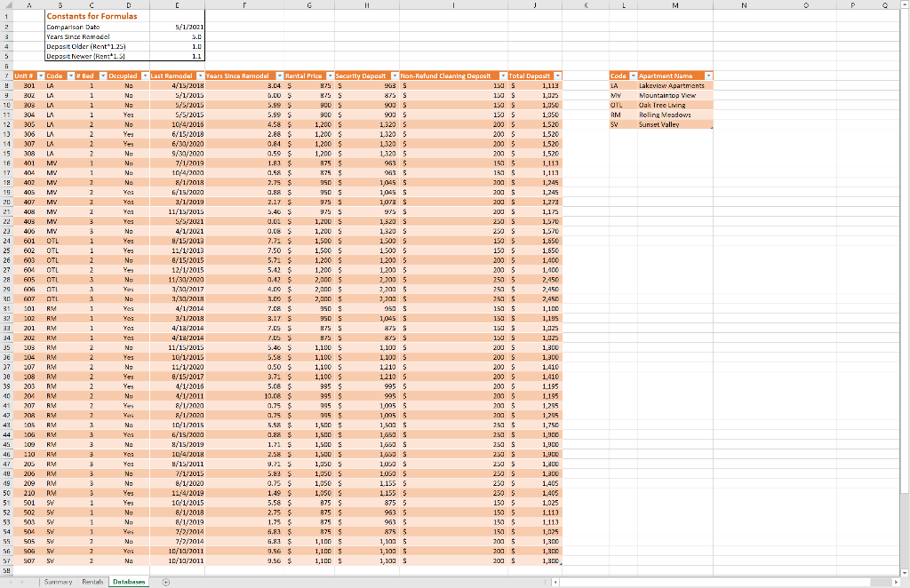This screenshot has width=910, height=588.
Task: Select unit 601 cell
Action: (29, 241)
